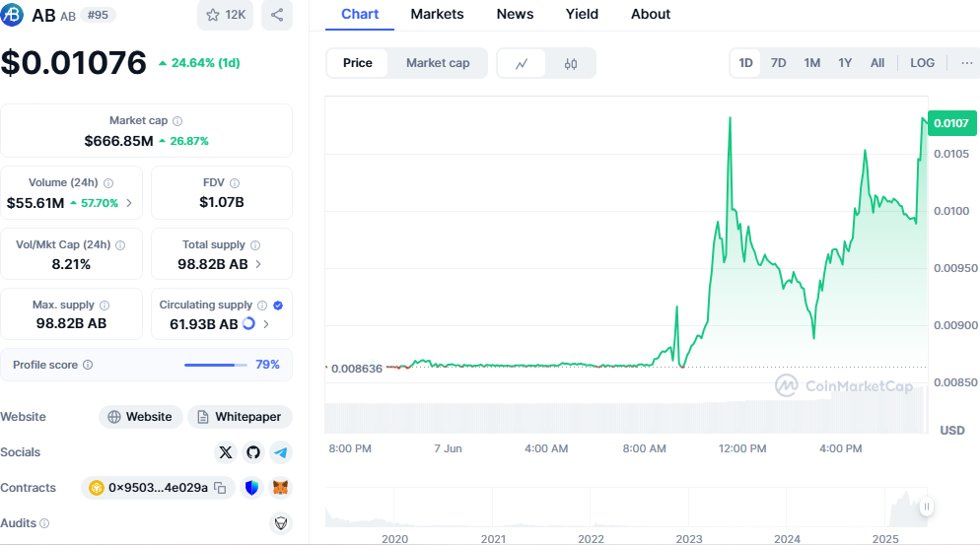Click the verified badge beside Circulating supply
Image resolution: width=980 pixels, height=545 pixels.
278,305
